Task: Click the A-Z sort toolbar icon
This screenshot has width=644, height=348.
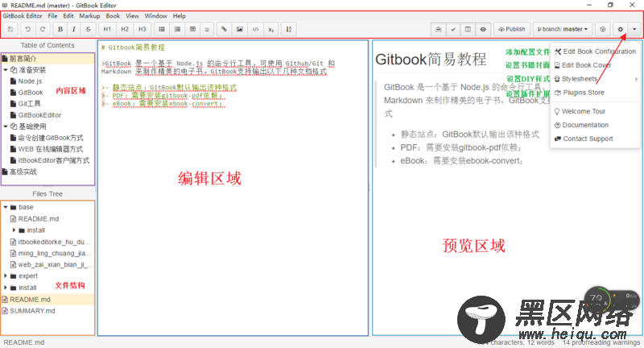Action: (x=289, y=29)
